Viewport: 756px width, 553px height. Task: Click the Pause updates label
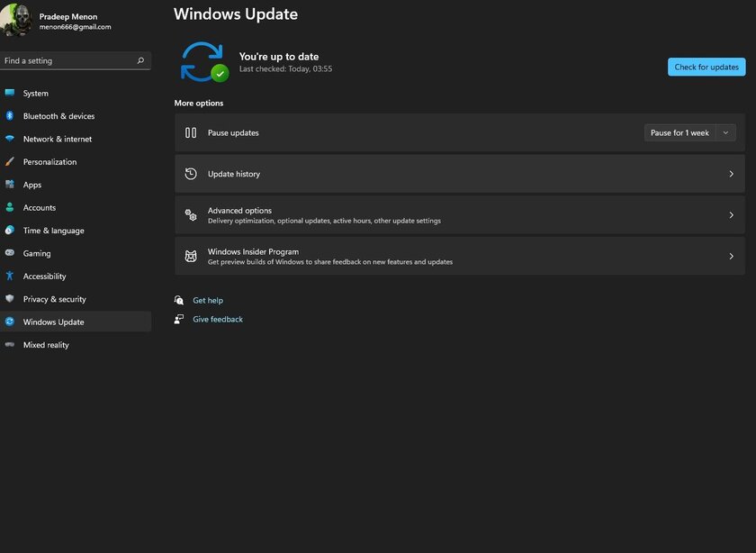click(233, 132)
